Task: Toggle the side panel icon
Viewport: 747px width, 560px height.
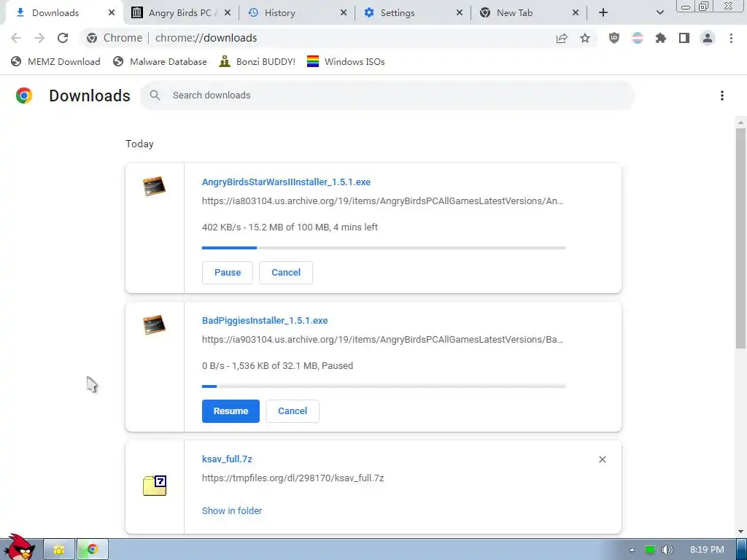Action: click(684, 38)
